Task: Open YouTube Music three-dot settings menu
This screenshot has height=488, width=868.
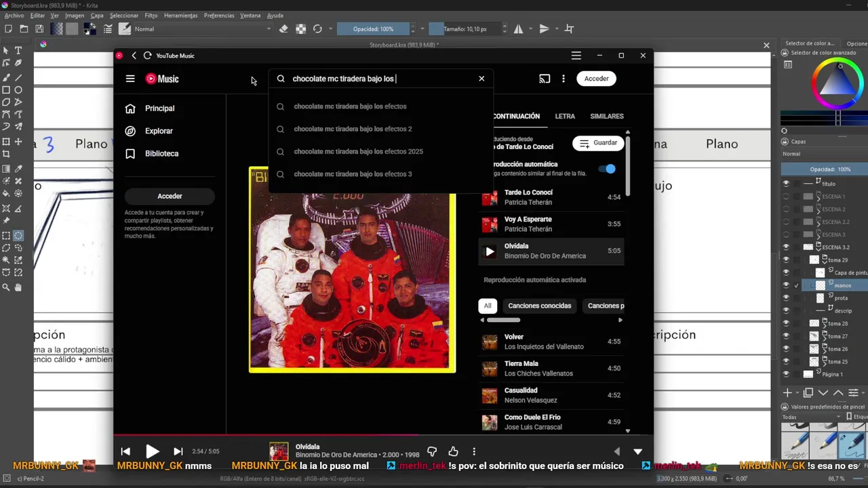Action: (563, 79)
